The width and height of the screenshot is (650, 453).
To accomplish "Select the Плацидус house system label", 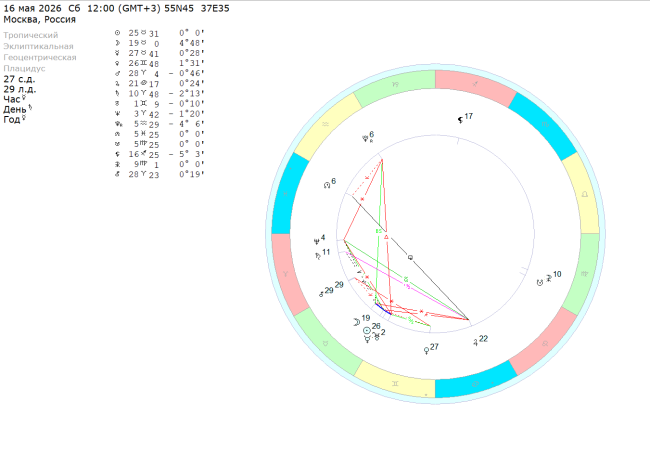I will click(24, 68).
